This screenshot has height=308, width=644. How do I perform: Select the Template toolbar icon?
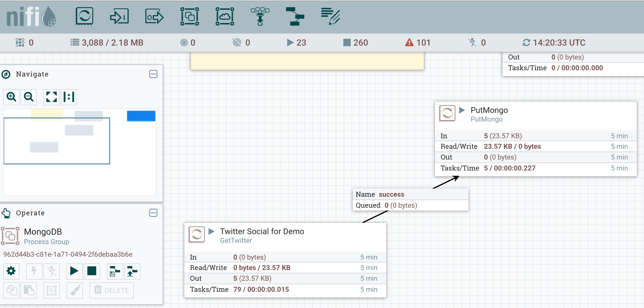[295, 16]
